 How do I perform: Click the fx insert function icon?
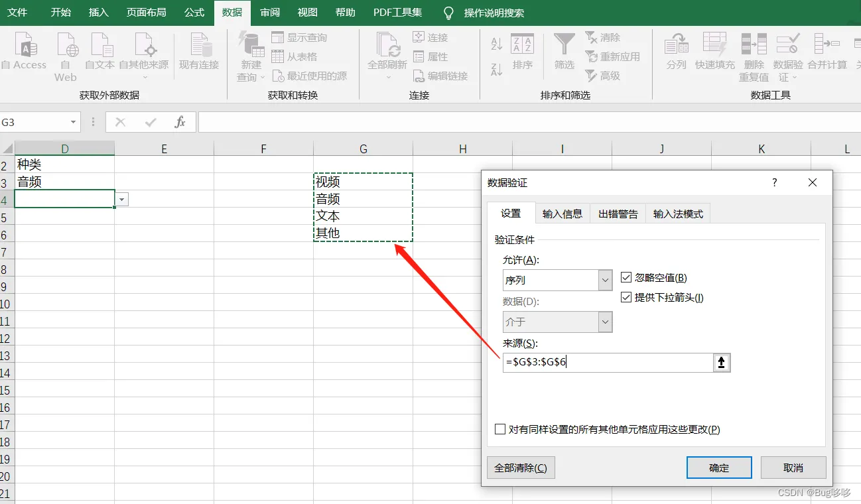180,122
